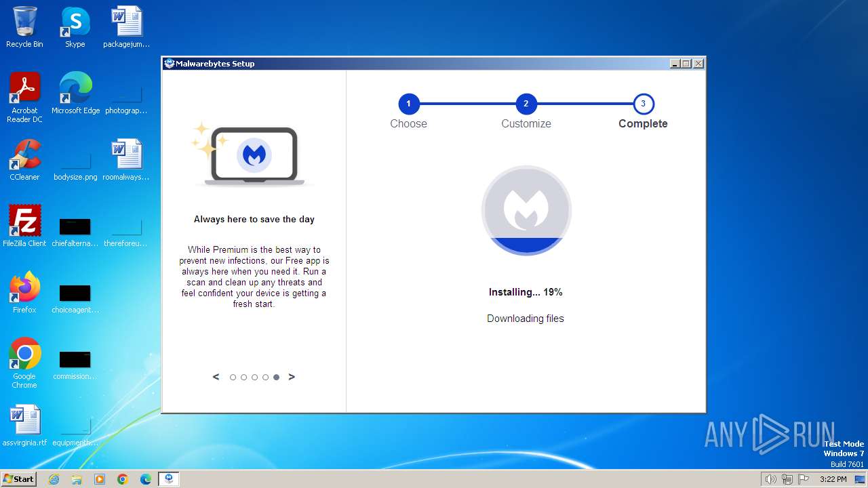Open Chrome from the taskbar

[x=123, y=479]
